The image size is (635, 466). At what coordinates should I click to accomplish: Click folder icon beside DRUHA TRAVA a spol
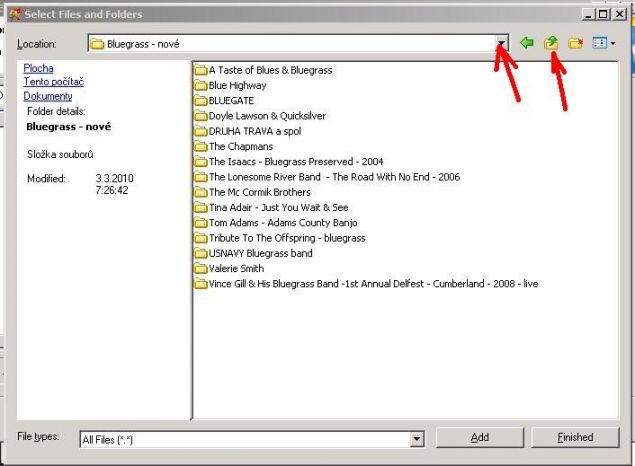(x=201, y=131)
